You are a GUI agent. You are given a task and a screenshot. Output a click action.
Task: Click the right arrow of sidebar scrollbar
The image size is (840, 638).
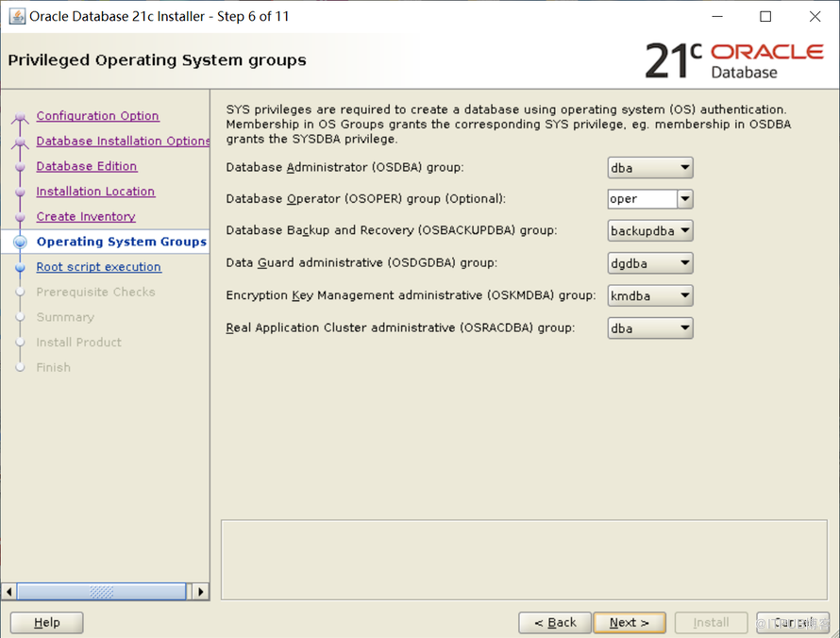200,592
